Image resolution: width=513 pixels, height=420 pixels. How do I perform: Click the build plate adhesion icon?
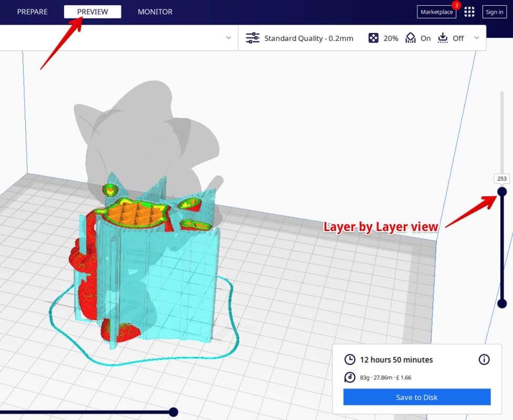pyautogui.click(x=442, y=37)
